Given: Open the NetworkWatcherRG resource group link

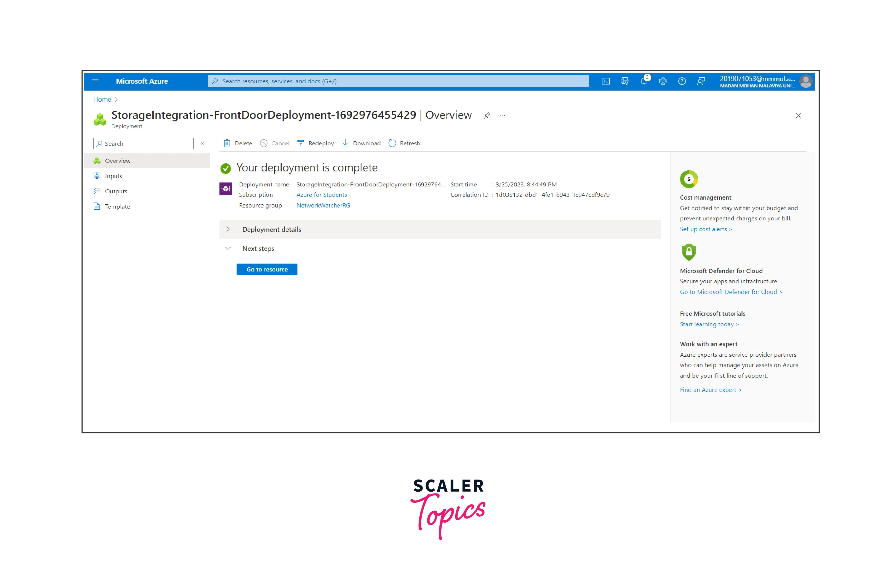Looking at the screenshot, I should coord(323,205).
